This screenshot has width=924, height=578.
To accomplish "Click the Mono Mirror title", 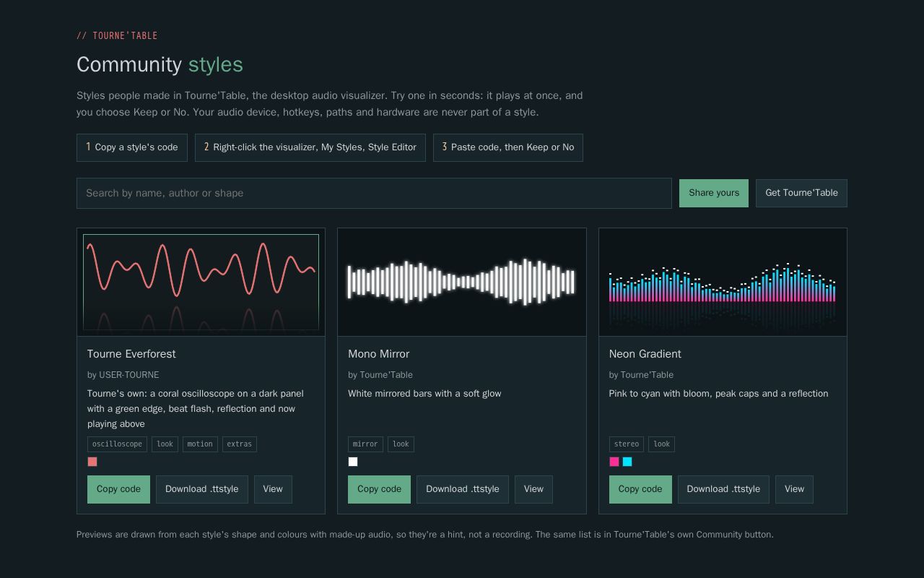I will pyautogui.click(x=379, y=354).
